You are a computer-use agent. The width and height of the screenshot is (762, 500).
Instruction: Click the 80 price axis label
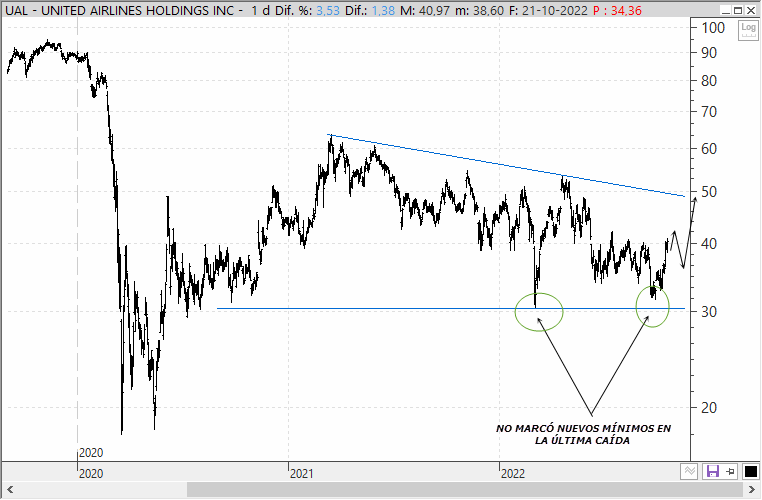(x=709, y=81)
